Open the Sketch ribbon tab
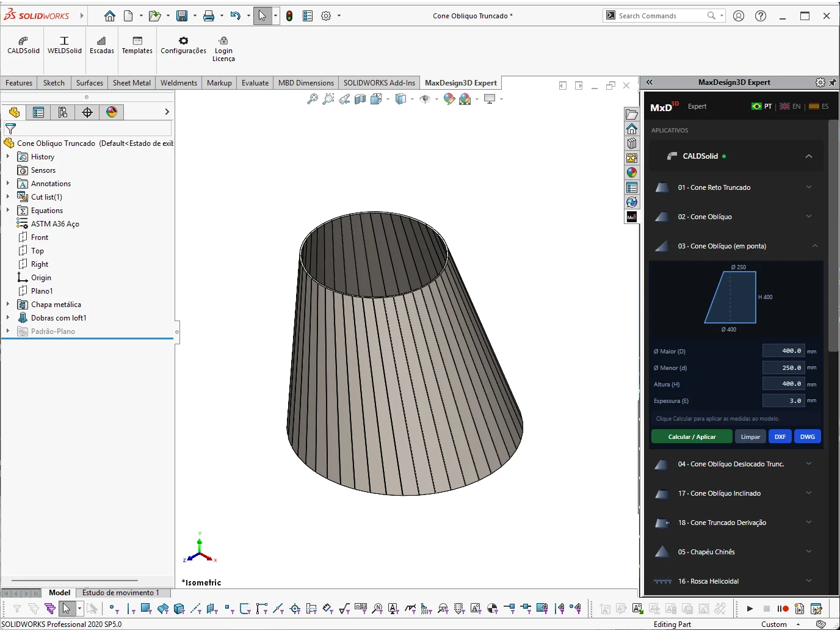This screenshot has width=840, height=630. (x=54, y=83)
